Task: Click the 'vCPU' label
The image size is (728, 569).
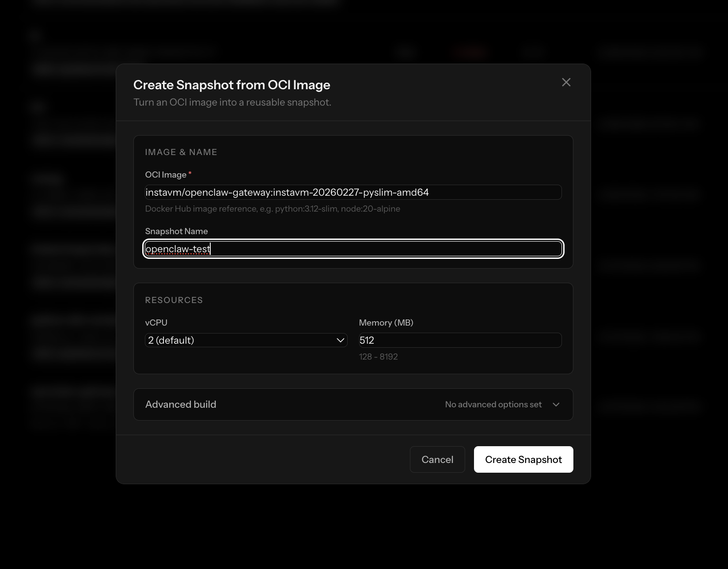Action: point(156,323)
